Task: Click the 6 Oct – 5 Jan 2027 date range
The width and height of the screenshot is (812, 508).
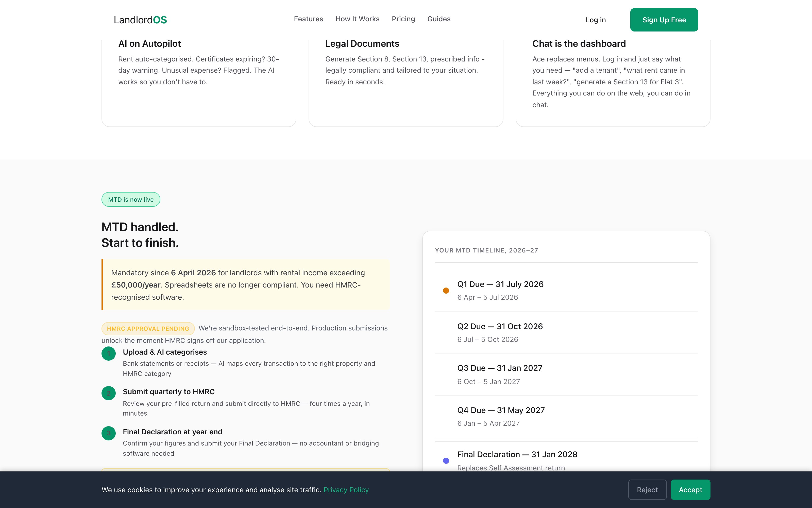Action: click(x=488, y=382)
